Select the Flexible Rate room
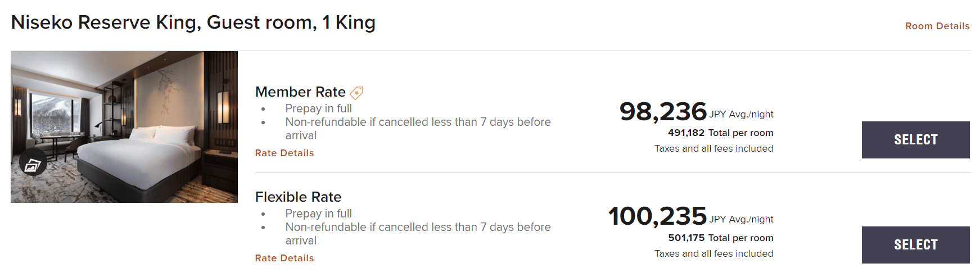The width and height of the screenshot is (980, 277). [915, 245]
